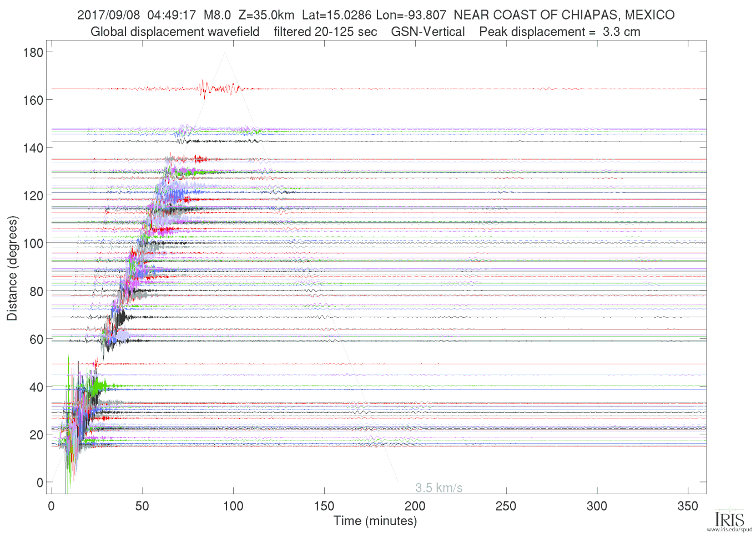Click the Distance (degrees) axis title
756x533 pixels.
pos(12,268)
